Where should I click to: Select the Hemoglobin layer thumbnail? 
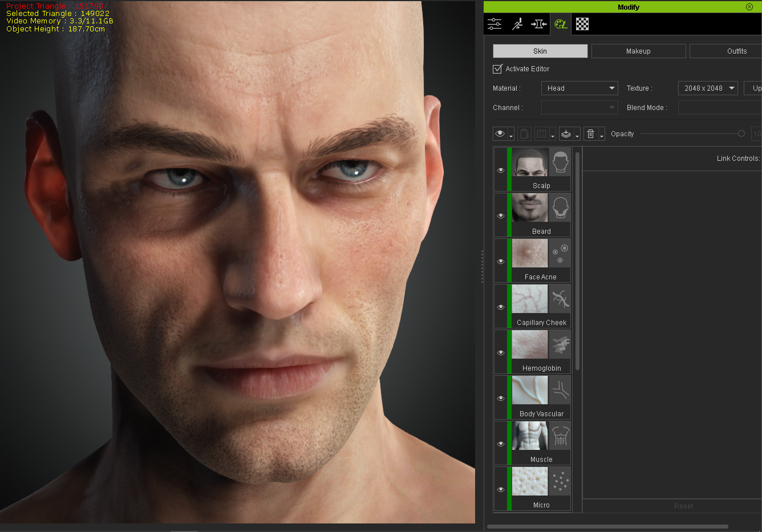[x=530, y=344]
